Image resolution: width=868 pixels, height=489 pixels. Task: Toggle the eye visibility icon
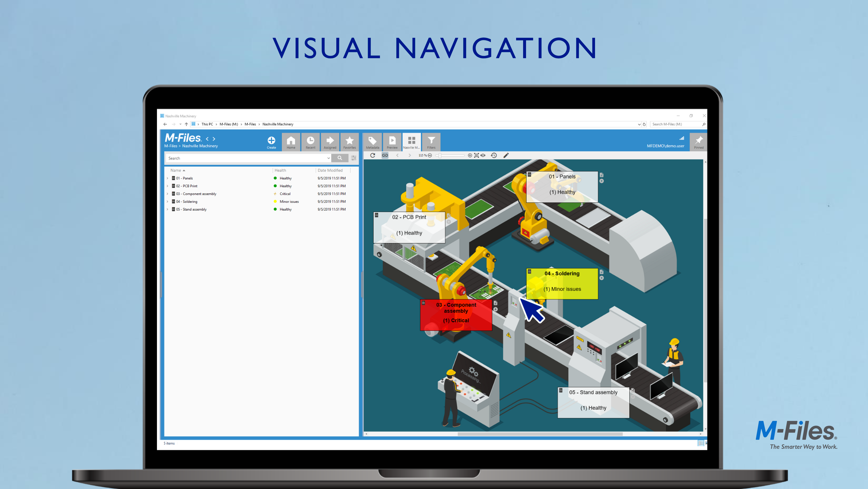[x=483, y=156]
